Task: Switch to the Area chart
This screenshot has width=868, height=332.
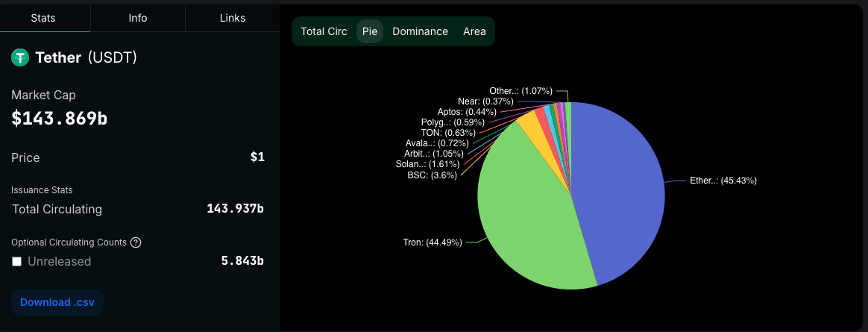Action: pyautogui.click(x=474, y=31)
